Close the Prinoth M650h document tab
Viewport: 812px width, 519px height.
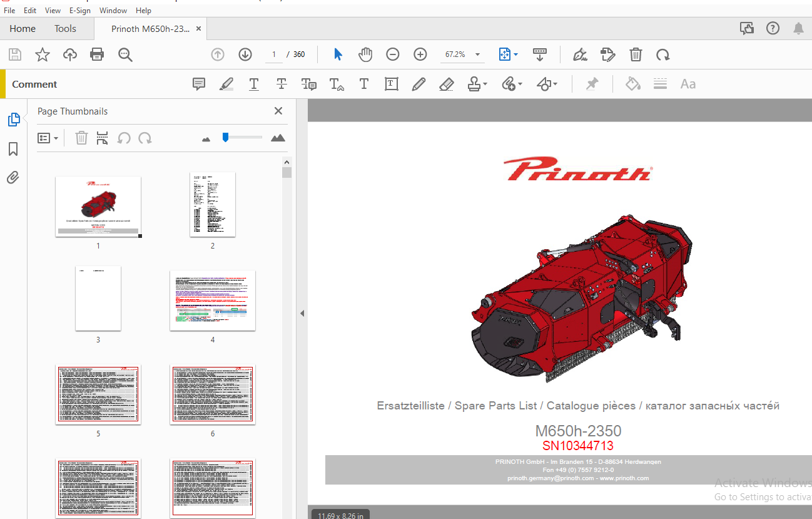pyautogui.click(x=199, y=29)
